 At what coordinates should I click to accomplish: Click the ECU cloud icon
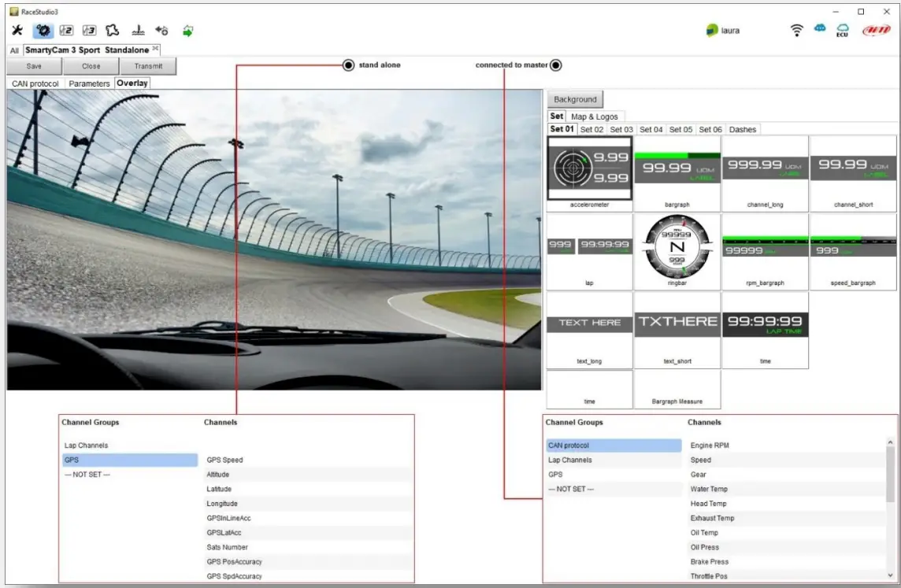pyautogui.click(x=842, y=29)
